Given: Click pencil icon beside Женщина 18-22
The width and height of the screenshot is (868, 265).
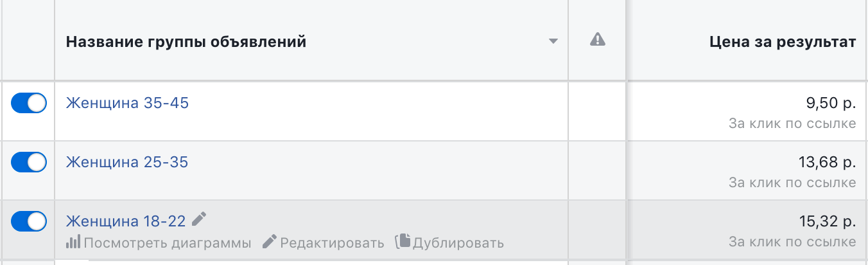Looking at the screenshot, I should click(x=200, y=219).
